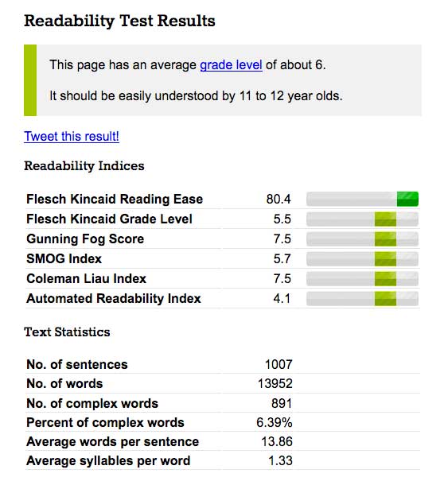Click the Gunning Fog Score bar
Screen dimensions: 448x481
(x=362, y=239)
